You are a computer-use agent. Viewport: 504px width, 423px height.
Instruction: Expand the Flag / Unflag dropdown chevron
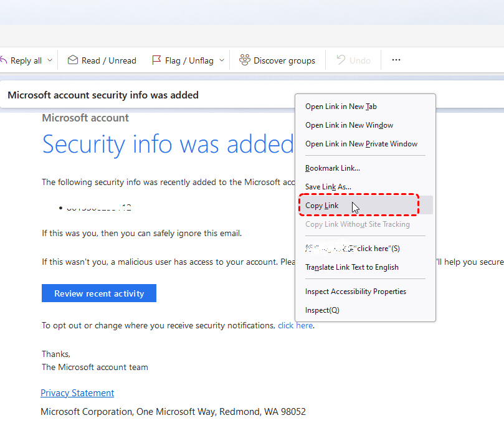pyautogui.click(x=222, y=60)
